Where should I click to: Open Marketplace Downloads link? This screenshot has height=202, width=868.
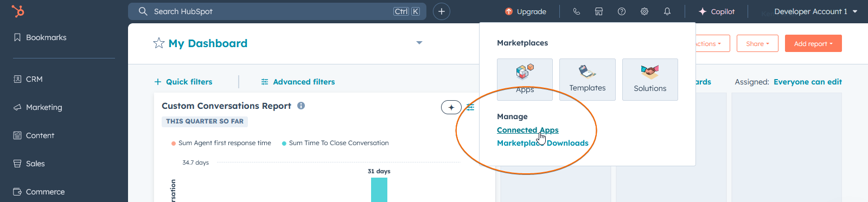click(x=542, y=143)
